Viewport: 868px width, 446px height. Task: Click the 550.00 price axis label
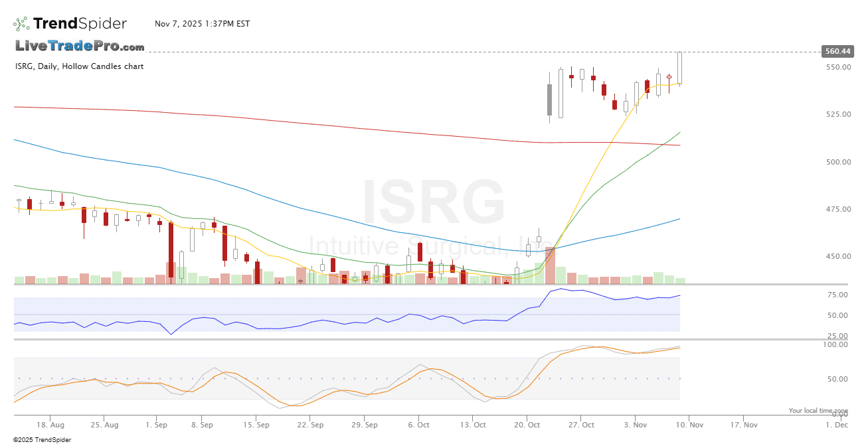[837, 67]
